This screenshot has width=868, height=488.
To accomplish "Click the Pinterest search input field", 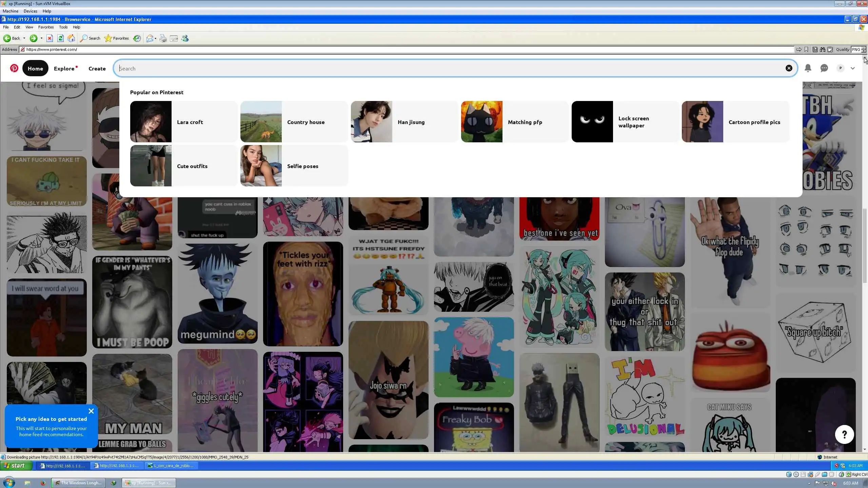I will coord(441,68).
